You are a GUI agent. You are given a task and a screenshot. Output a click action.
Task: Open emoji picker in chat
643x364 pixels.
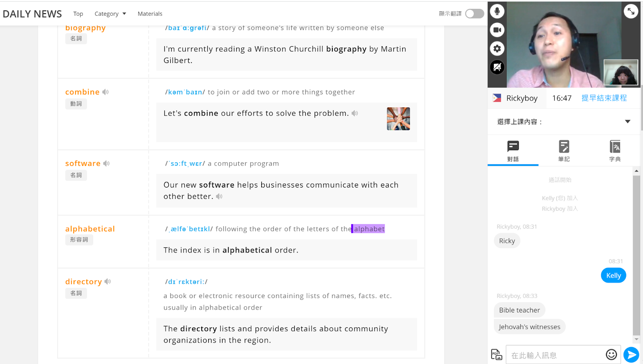611,354
